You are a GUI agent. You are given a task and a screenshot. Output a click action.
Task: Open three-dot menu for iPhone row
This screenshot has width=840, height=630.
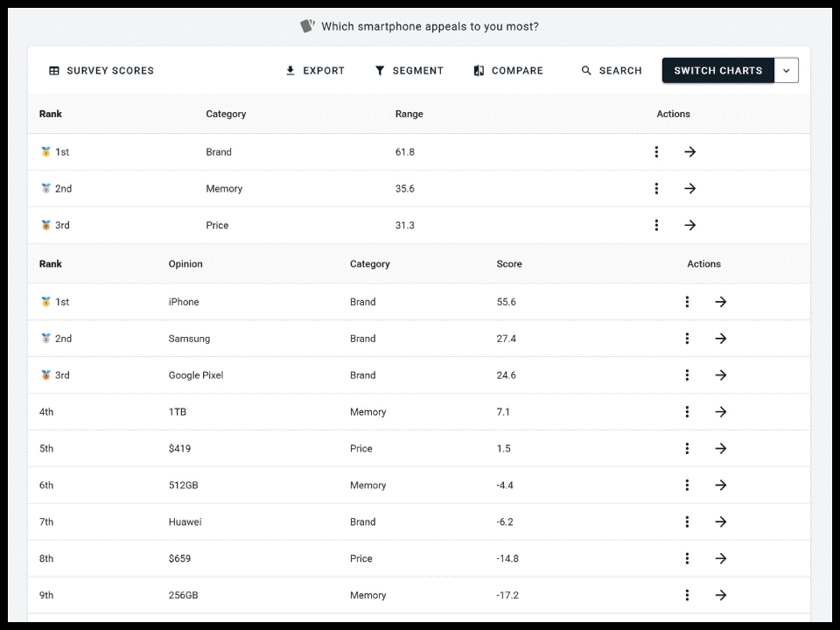tap(687, 302)
